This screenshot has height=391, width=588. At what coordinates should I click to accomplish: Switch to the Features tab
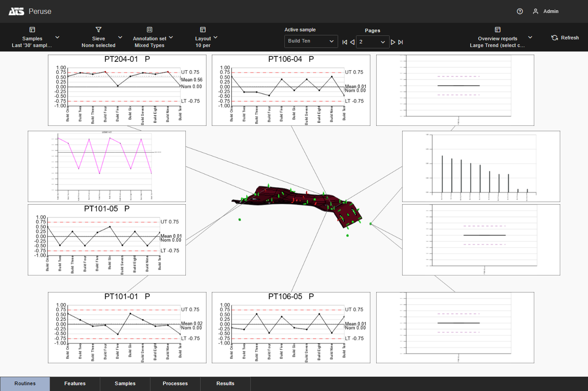click(75, 383)
